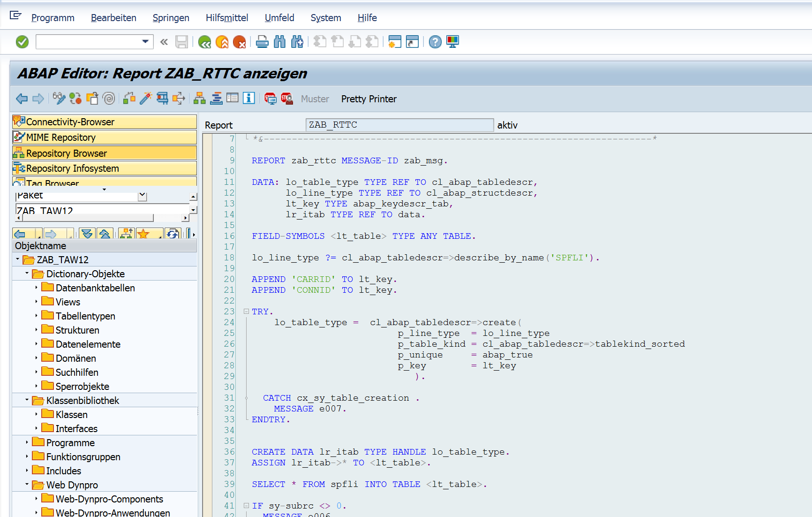Open the Bearbeiten menu

pos(113,18)
